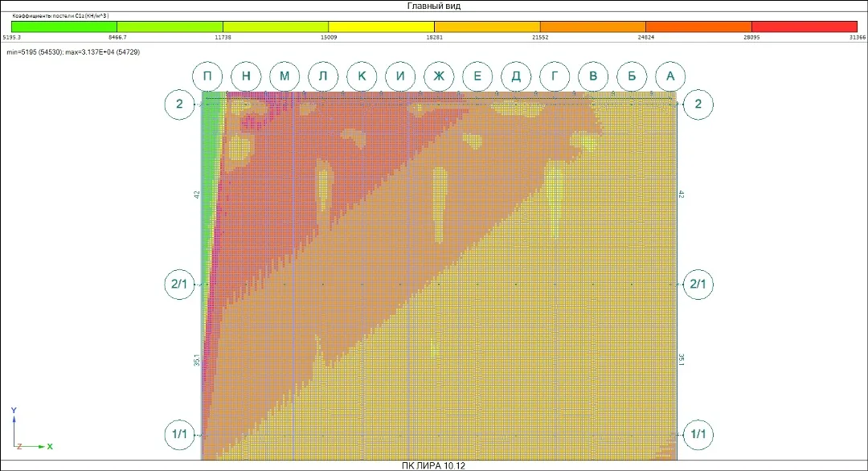Viewport: 868px width, 471px height.
Task: Click the XYZ coordinate axis triad
Action: coord(31,429)
